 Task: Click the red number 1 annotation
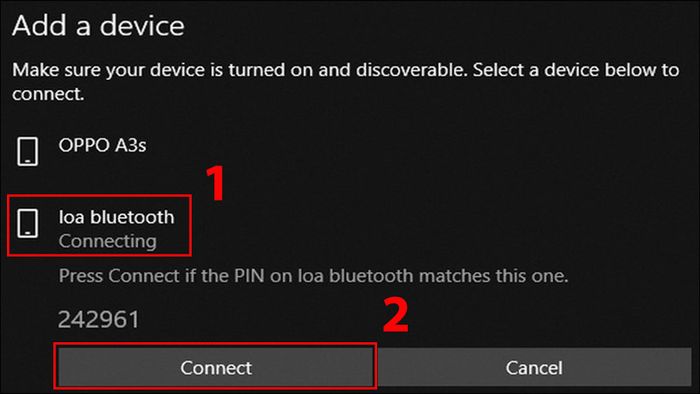(x=216, y=183)
